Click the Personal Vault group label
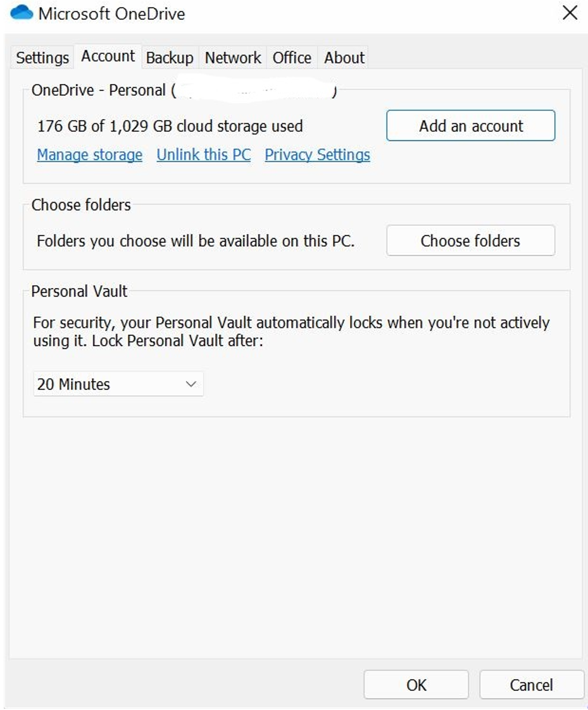Screen dimensions: 588x710 (79, 291)
